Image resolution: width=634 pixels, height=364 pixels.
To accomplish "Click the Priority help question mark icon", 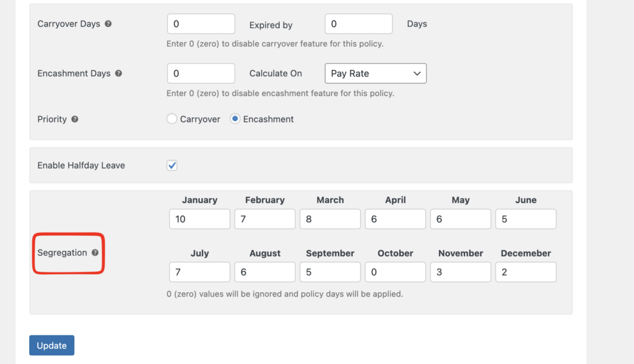I will pos(75,119).
